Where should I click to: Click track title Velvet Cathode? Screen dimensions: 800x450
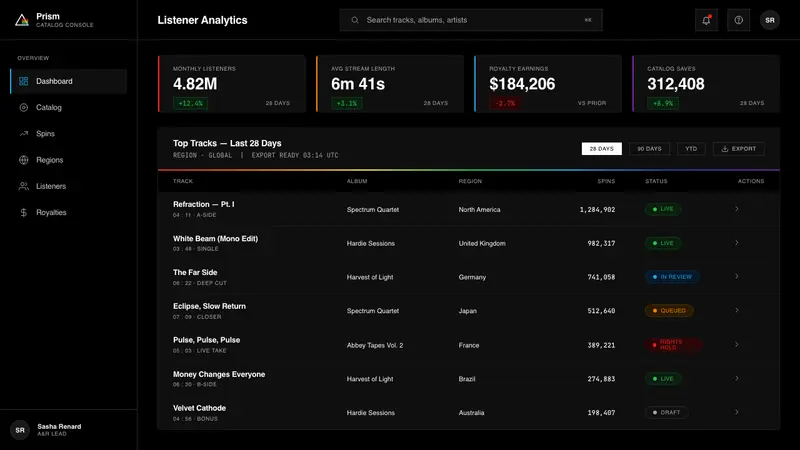199,408
